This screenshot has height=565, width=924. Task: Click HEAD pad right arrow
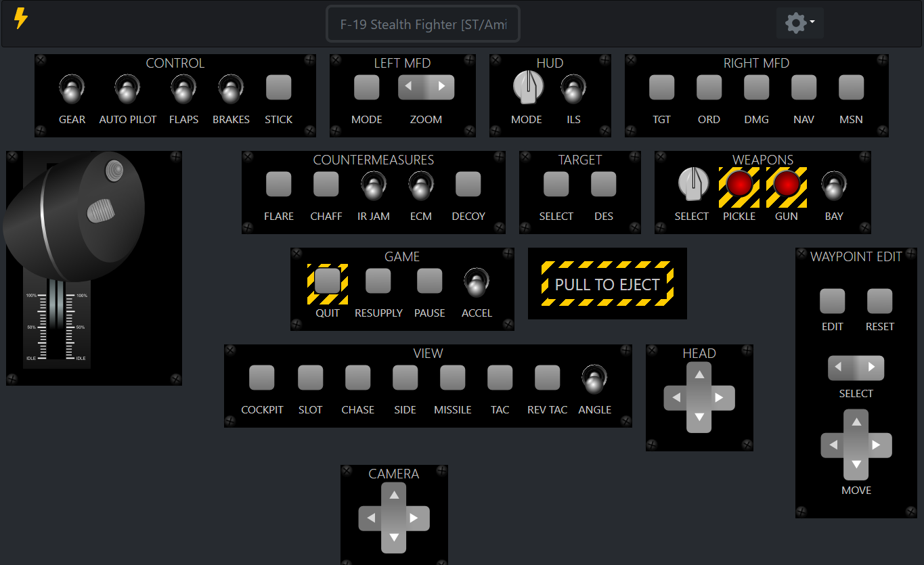click(720, 397)
